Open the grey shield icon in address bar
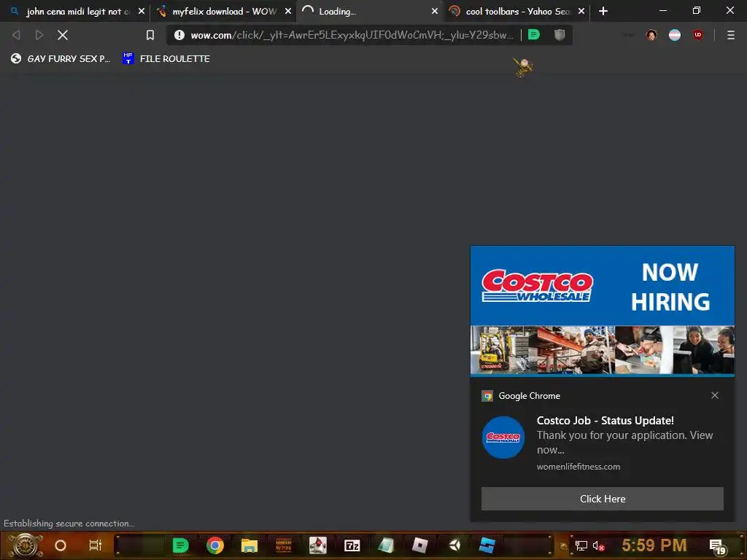This screenshot has height=560, width=747. pyautogui.click(x=560, y=35)
